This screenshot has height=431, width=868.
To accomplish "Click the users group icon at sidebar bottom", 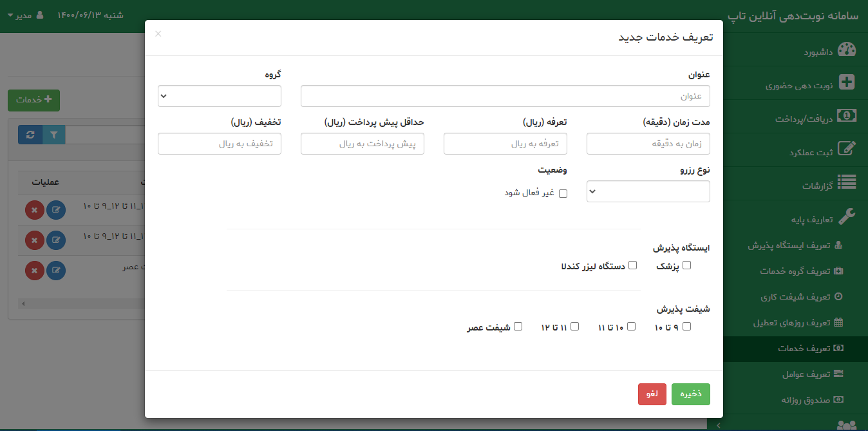I will (847, 425).
